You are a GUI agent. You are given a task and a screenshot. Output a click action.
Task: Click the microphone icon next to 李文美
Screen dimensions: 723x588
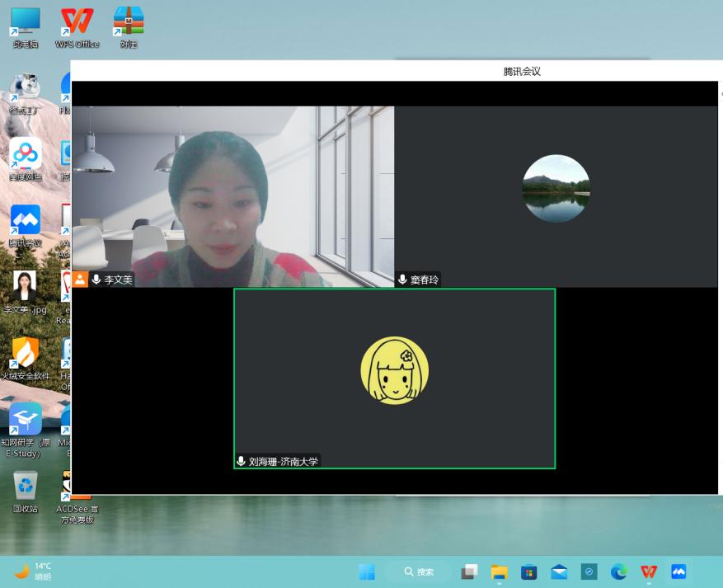96,280
